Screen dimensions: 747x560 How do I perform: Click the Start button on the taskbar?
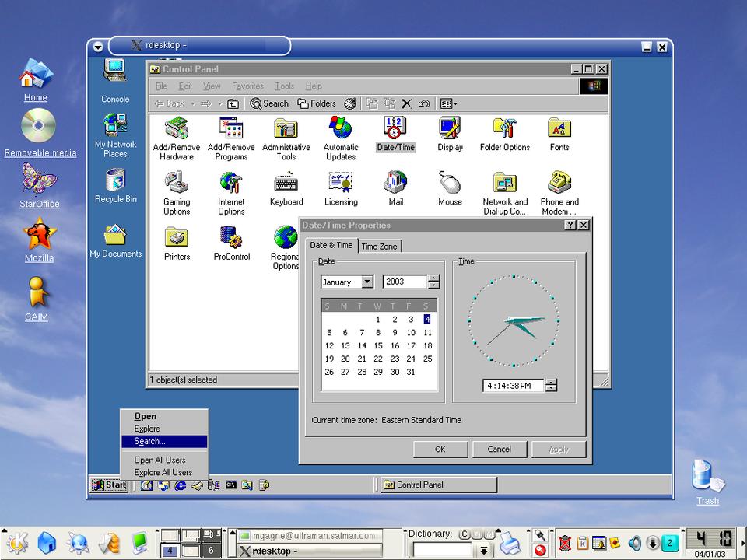pyautogui.click(x=109, y=485)
